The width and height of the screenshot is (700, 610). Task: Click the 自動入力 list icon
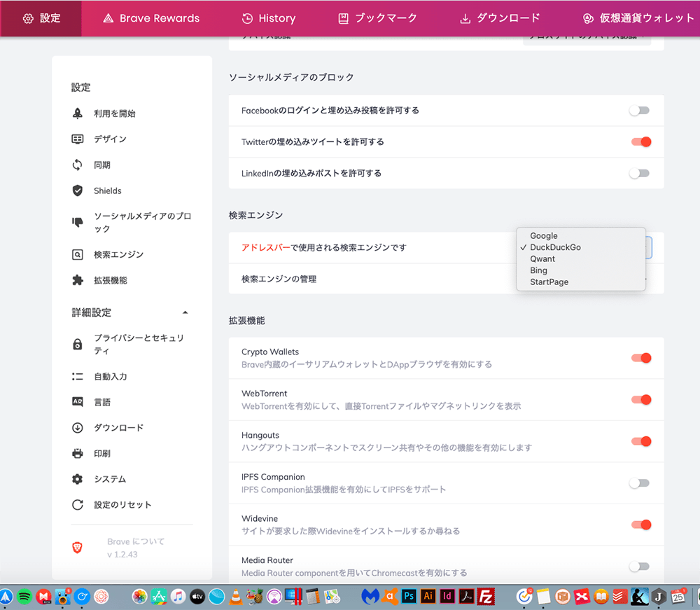[77, 377]
